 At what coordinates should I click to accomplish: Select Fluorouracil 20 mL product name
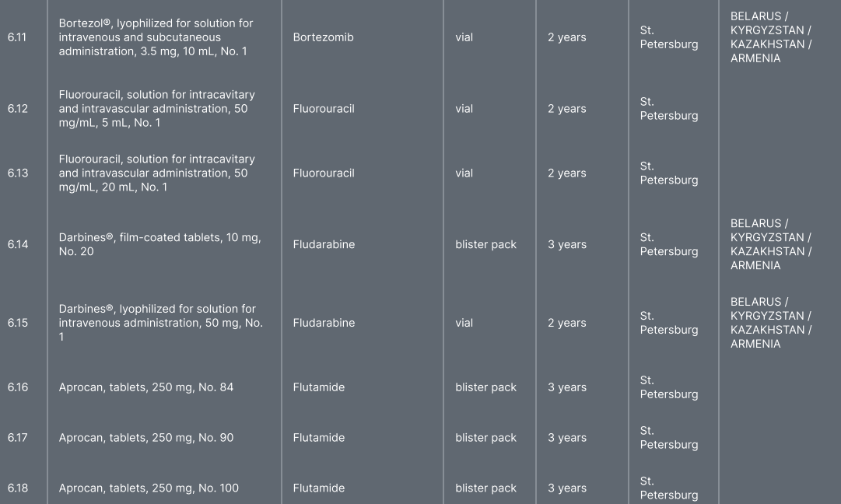pyautogui.click(x=156, y=173)
